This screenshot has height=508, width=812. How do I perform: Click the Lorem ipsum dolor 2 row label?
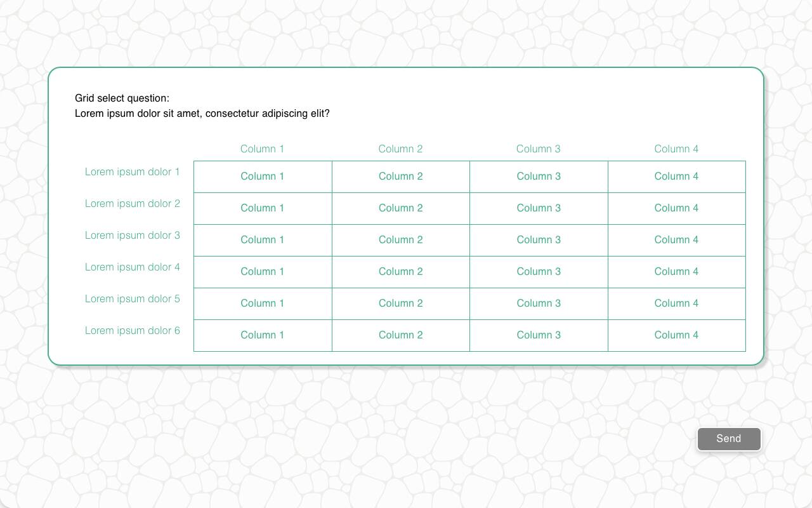pos(133,203)
